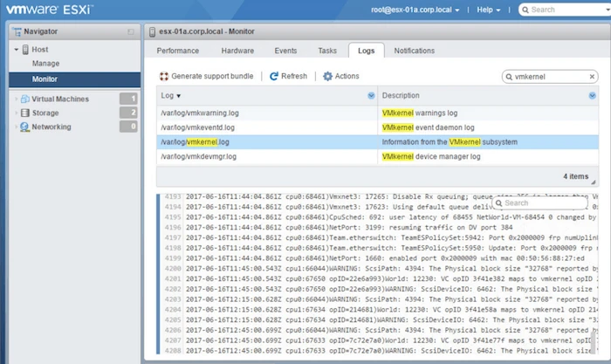Click Generate support bundle button
Viewport: 611px width, 364px height.
coord(207,76)
